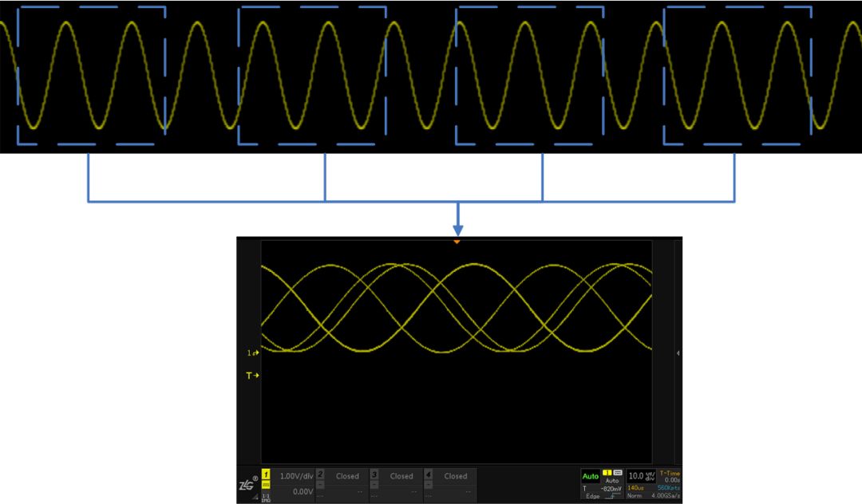This screenshot has width=862, height=504.
Task: Open the 10.0 us/div timebase selector
Action: click(644, 474)
